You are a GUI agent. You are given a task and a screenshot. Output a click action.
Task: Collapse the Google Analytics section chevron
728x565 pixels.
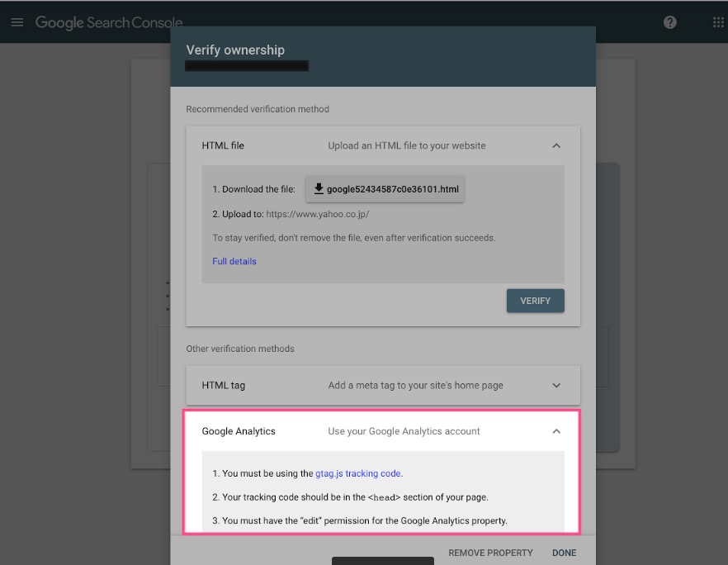(x=556, y=432)
